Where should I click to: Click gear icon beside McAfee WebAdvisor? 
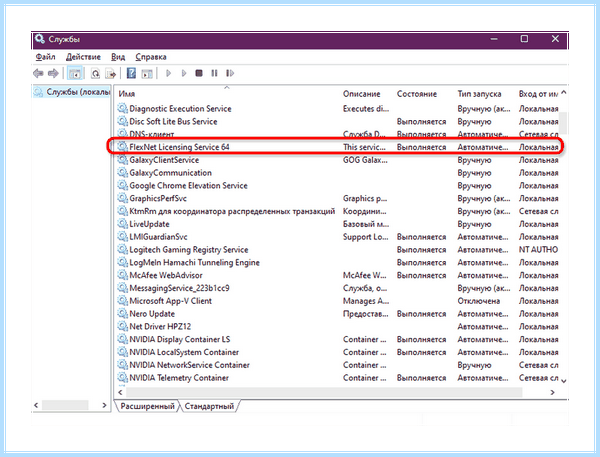(122, 275)
